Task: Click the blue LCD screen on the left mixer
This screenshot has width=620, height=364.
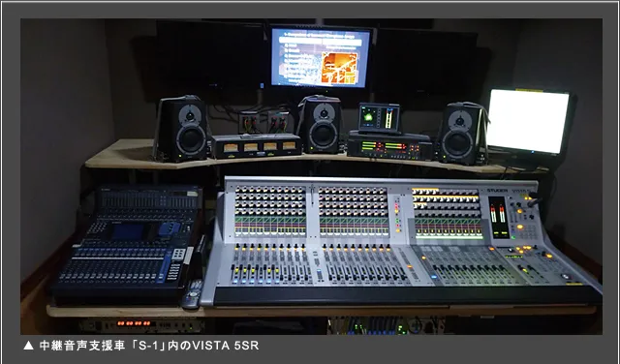Action: click(127, 232)
